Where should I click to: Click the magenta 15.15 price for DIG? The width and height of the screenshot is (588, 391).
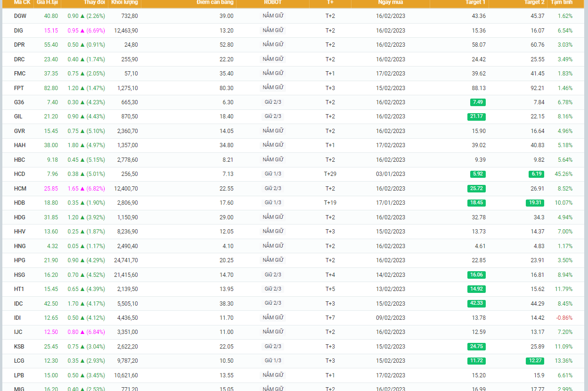tap(51, 31)
